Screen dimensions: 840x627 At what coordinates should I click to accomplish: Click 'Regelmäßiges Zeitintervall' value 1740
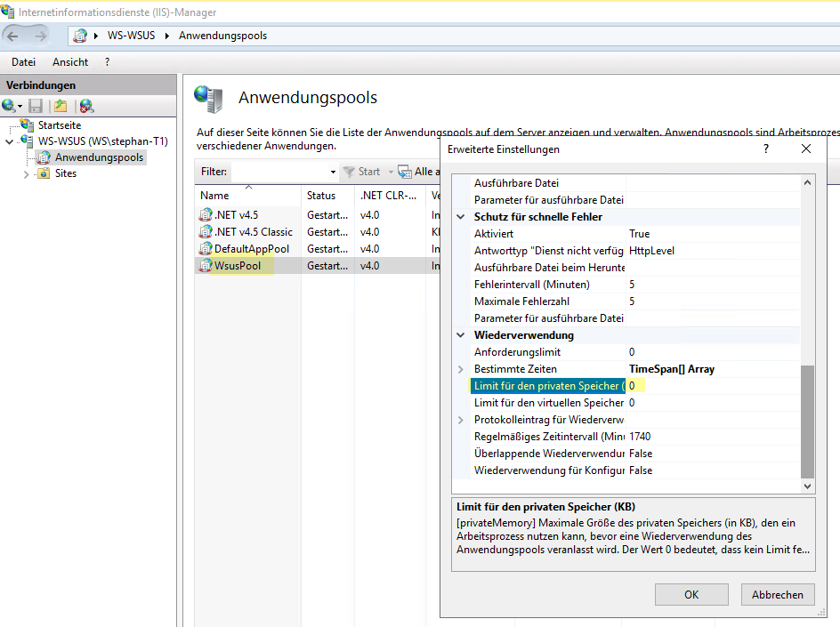[640, 437]
